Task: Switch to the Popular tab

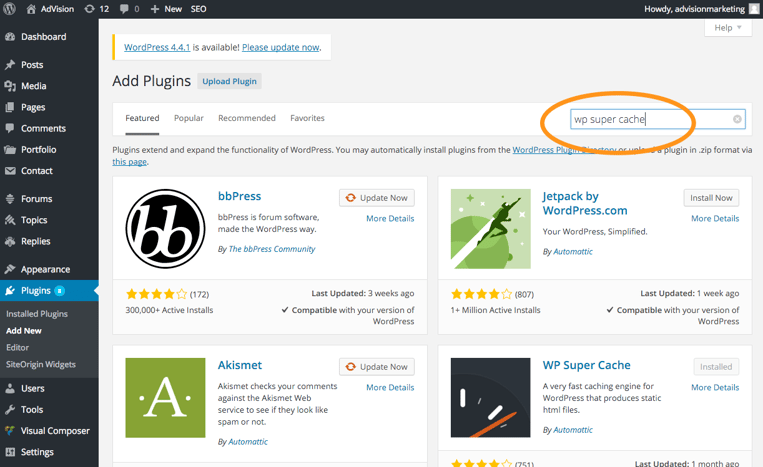Action: pyautogui.click(x=189, y=118)
